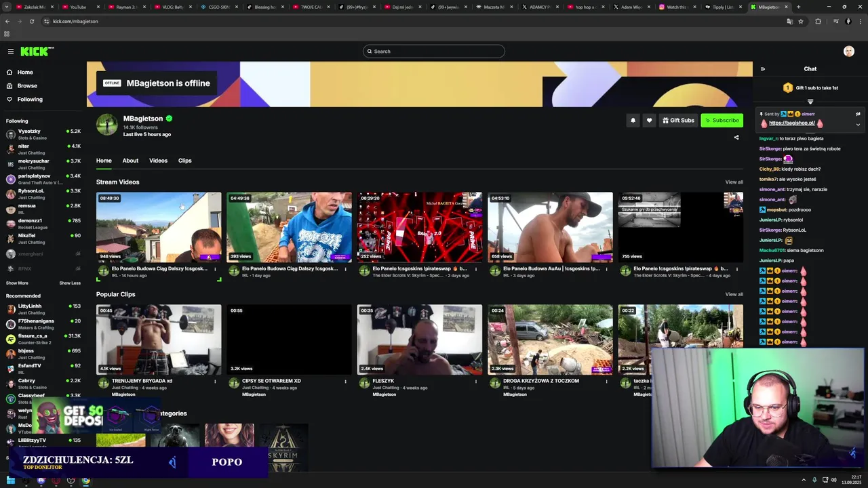Switch to the Clips tab
868x488 pixels.
pos(184,161)
